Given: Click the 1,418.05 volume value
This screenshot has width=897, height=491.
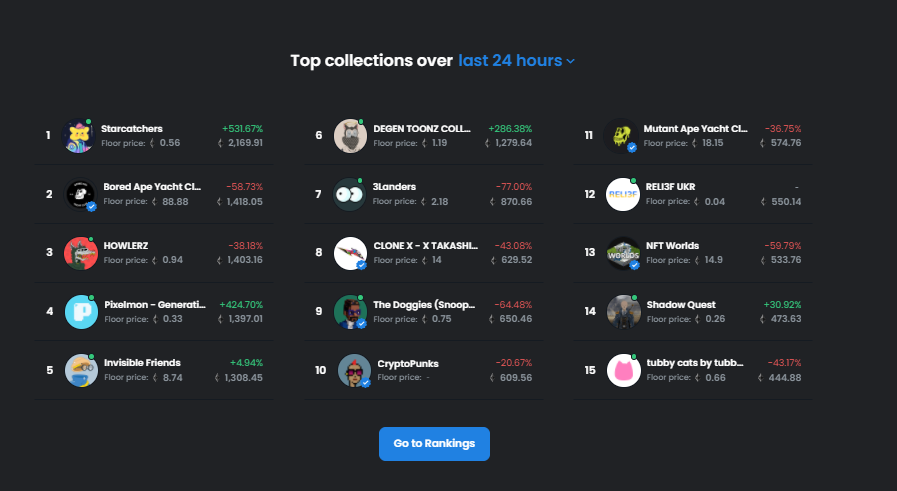Looking at the screenshot, I should (244, 201).
